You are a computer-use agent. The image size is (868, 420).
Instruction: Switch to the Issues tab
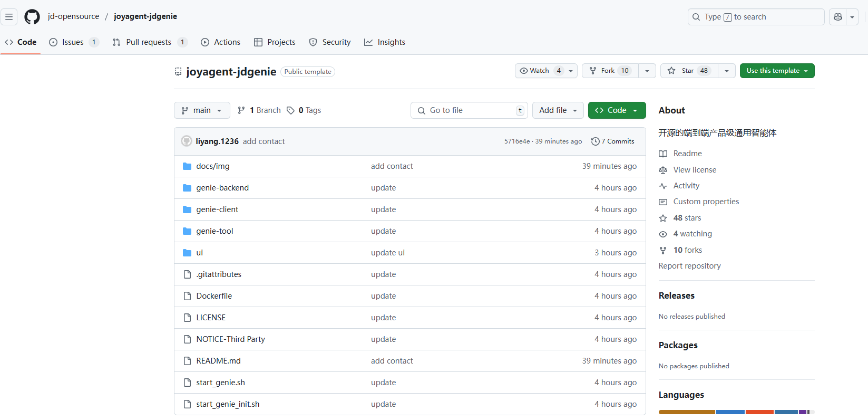pos(73,42)
